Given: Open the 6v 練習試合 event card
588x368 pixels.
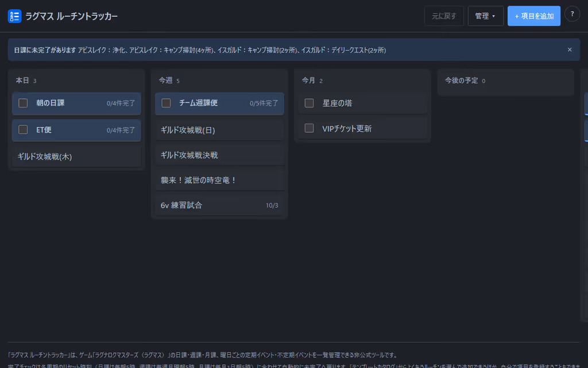Looking at the screenshot, I should (219, 205).
